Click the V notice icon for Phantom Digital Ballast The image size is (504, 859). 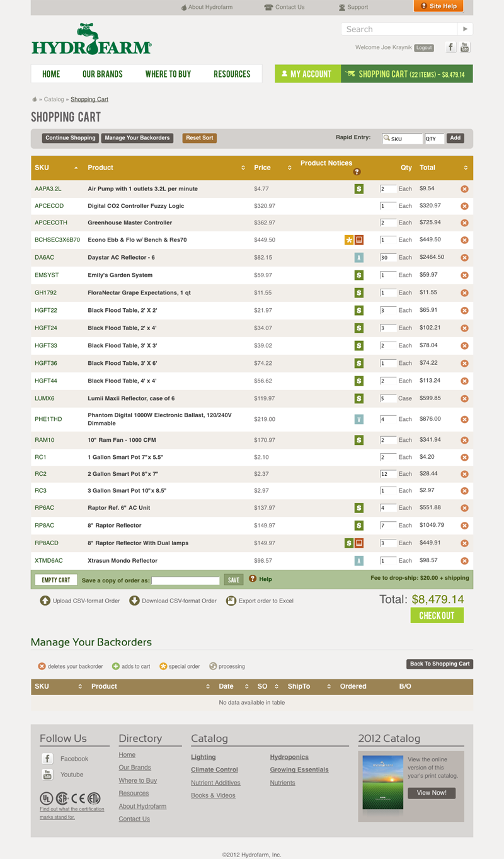tap(358, 419)
